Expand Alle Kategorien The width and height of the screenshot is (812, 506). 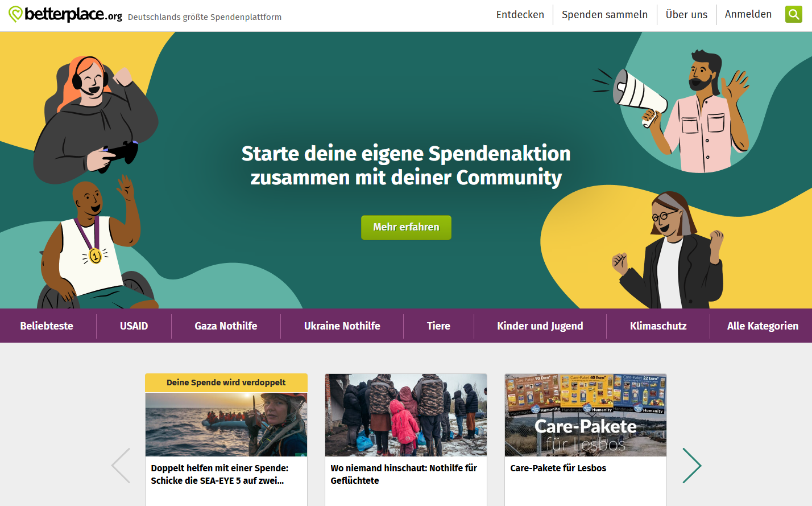(763, 326)
